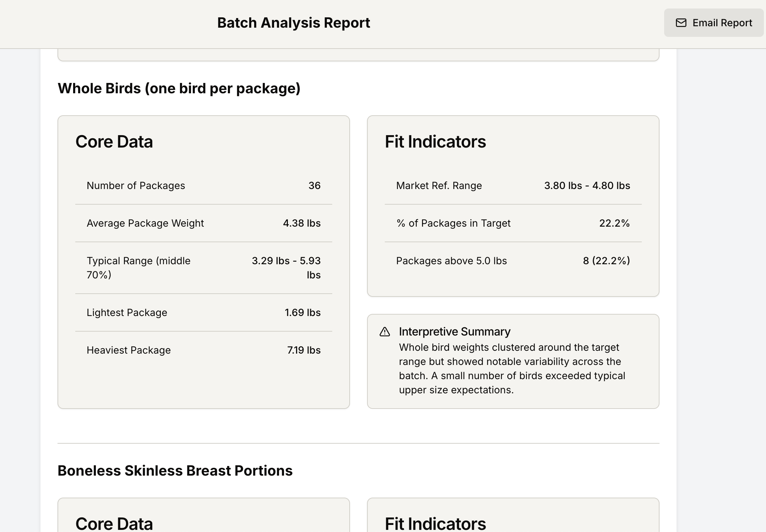Click the Average Package Weight value 4.38 lbs
Image resolution: width=766 pixels, height=532 pixels.
point(301,223)
